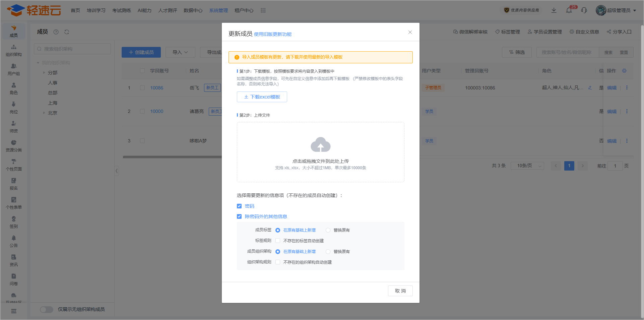Toggle 仅展示无组织架构成员 switch

tap(47, 309)
